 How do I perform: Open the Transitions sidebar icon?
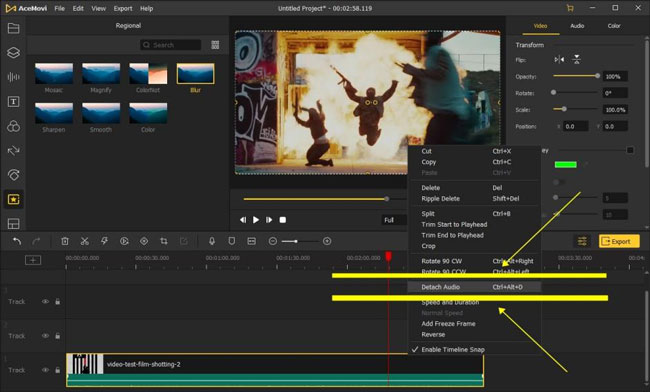13,150
